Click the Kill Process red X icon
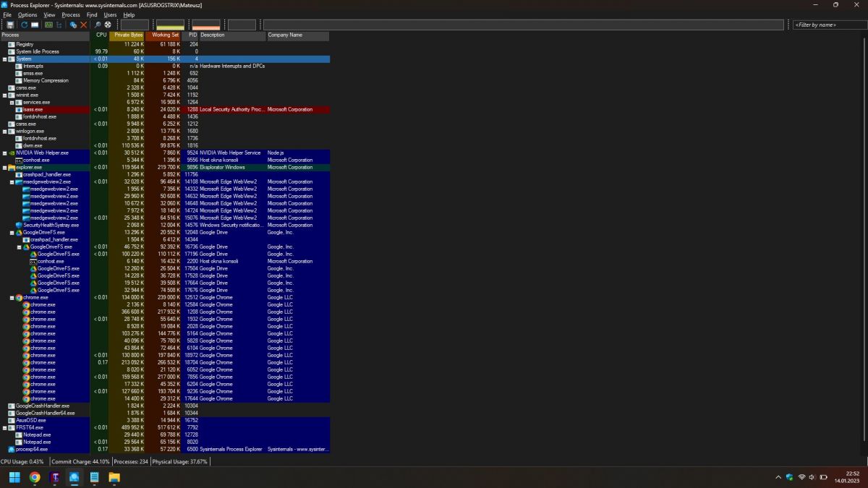 (83, 25)
